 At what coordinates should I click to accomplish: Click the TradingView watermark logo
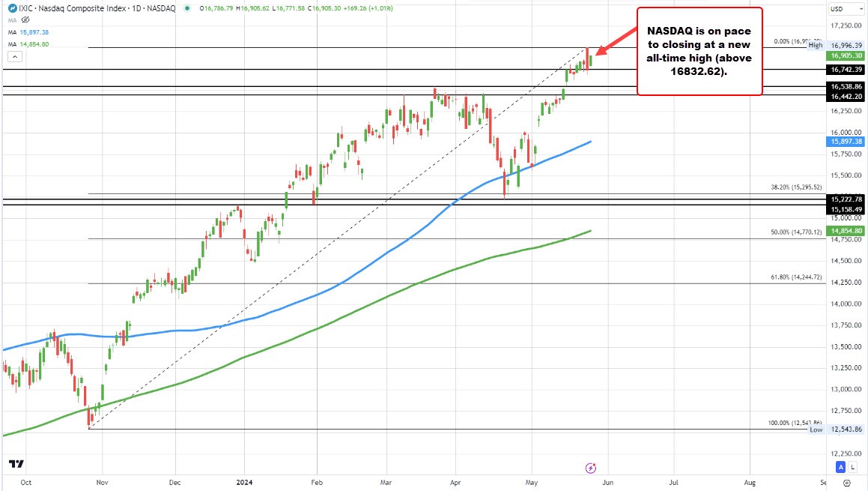pos(16,464)
